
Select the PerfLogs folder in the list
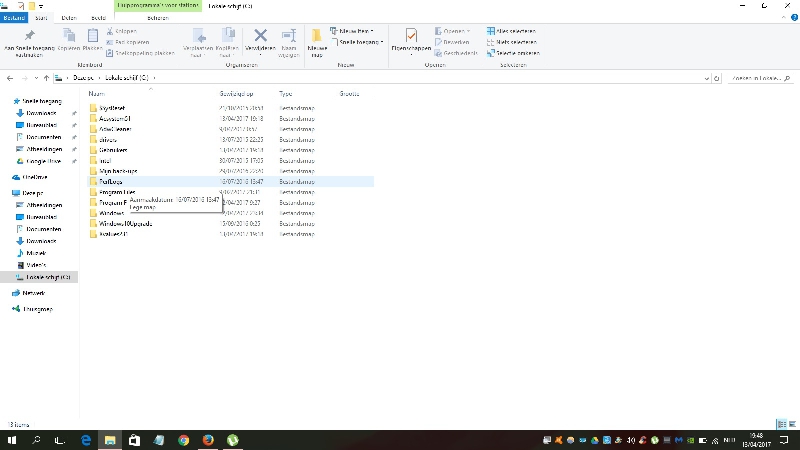[111, 182]
